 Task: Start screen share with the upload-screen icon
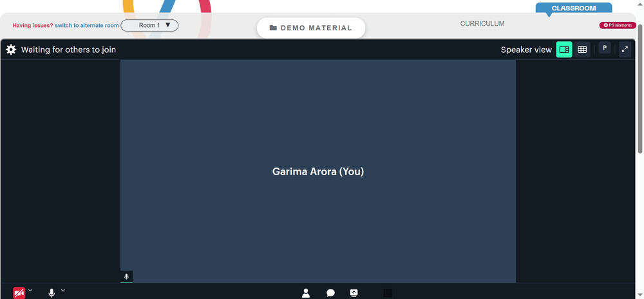pos(354,293)
